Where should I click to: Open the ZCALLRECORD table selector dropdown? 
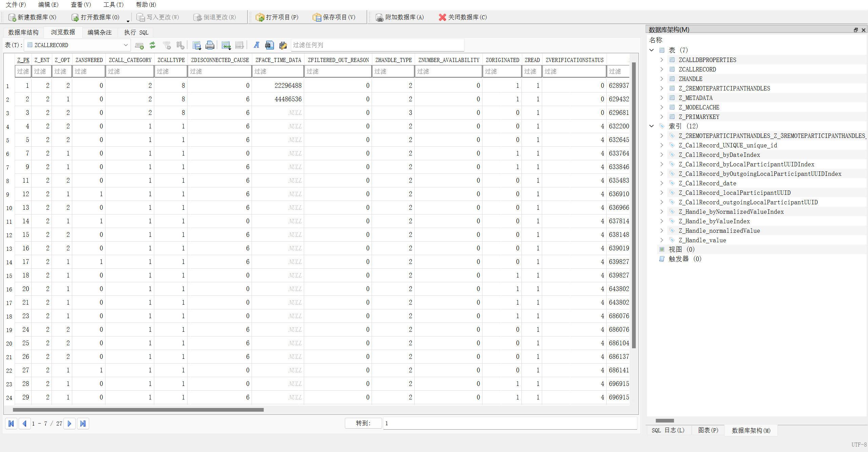(x=125, y=45)
